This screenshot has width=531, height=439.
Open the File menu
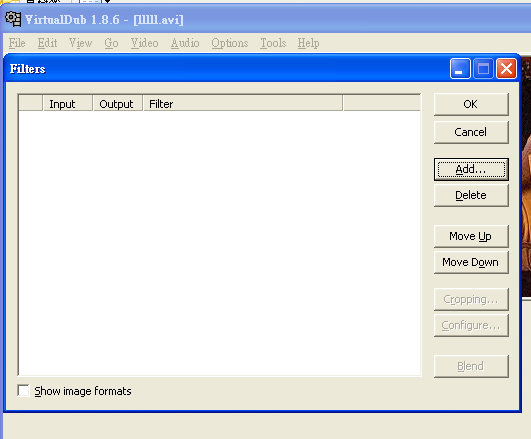pyautogui.click(x=17, y=43)
